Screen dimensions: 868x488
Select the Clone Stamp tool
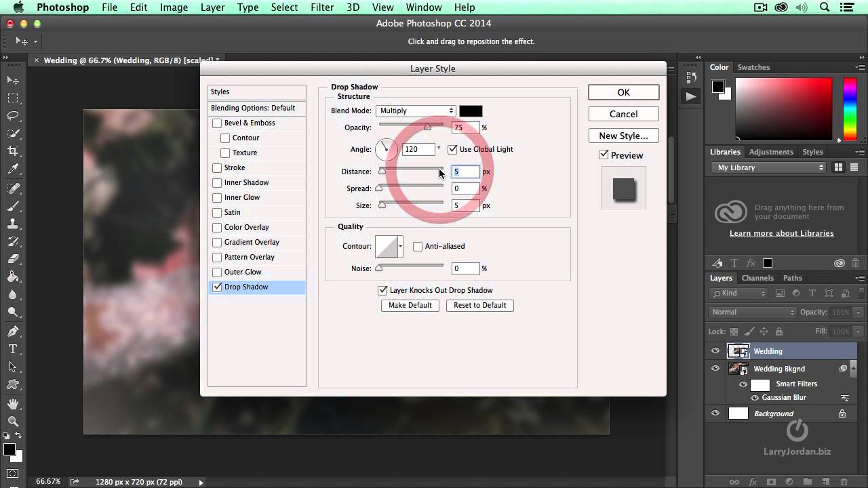[x=13, y=224]
